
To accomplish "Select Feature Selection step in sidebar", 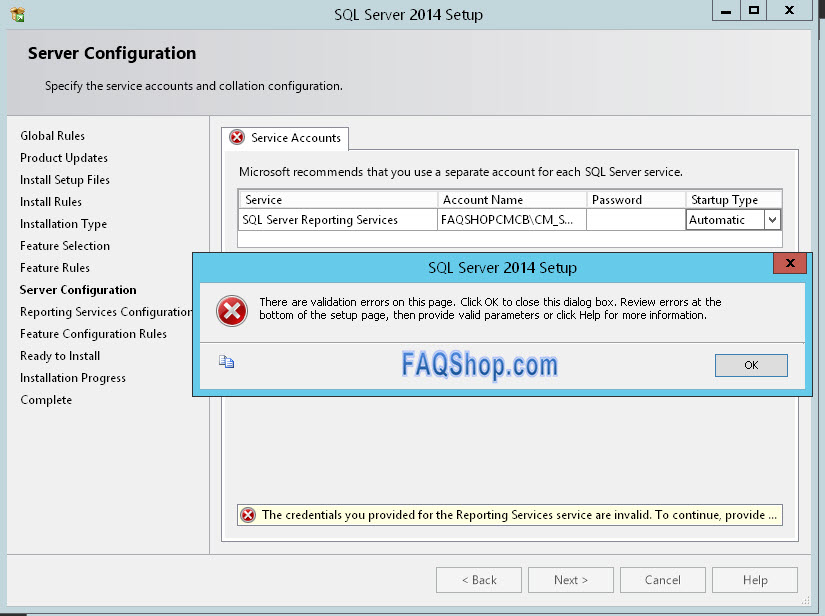I will tap(65, 246).
